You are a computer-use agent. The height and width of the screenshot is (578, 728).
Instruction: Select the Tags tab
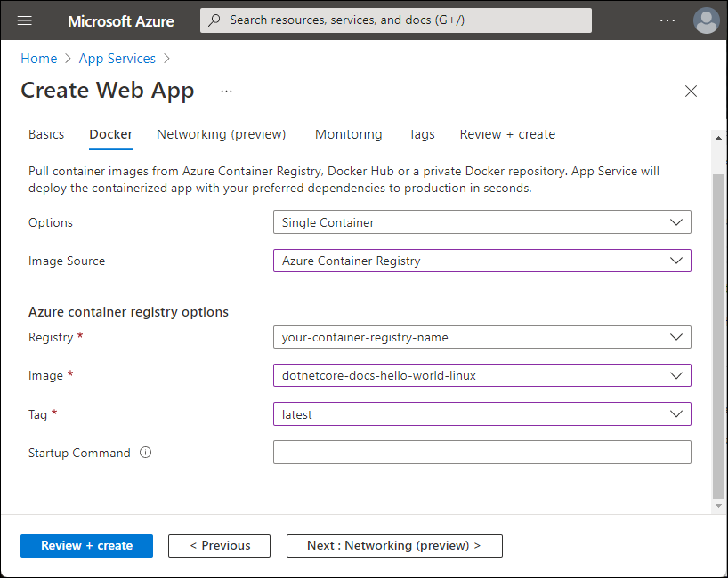[422, 134]
